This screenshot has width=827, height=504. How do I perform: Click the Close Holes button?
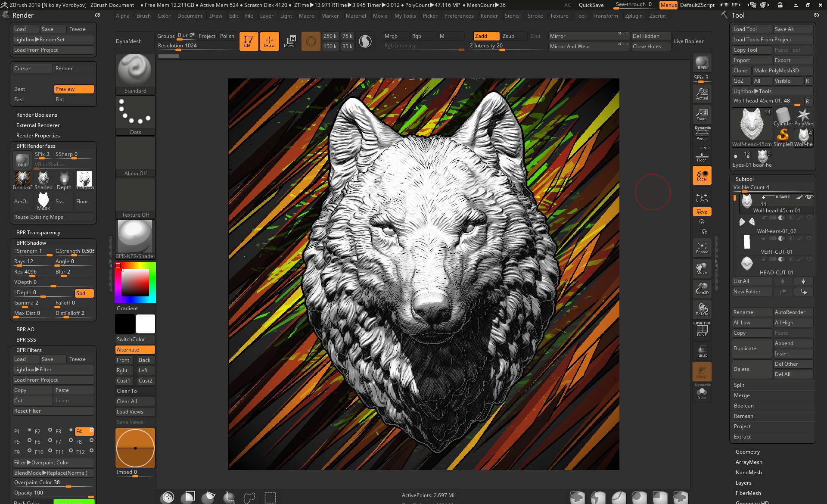pyautogui.click(x=651, y=47)
